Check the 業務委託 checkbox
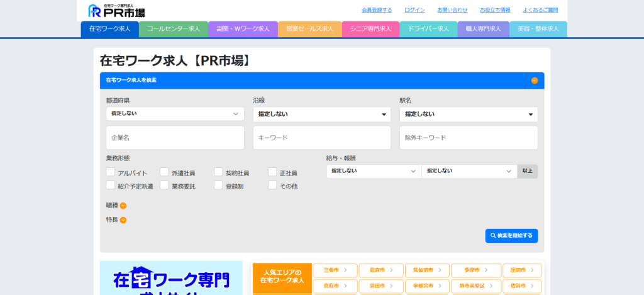 pyautogui.click(x=164, y=185)
